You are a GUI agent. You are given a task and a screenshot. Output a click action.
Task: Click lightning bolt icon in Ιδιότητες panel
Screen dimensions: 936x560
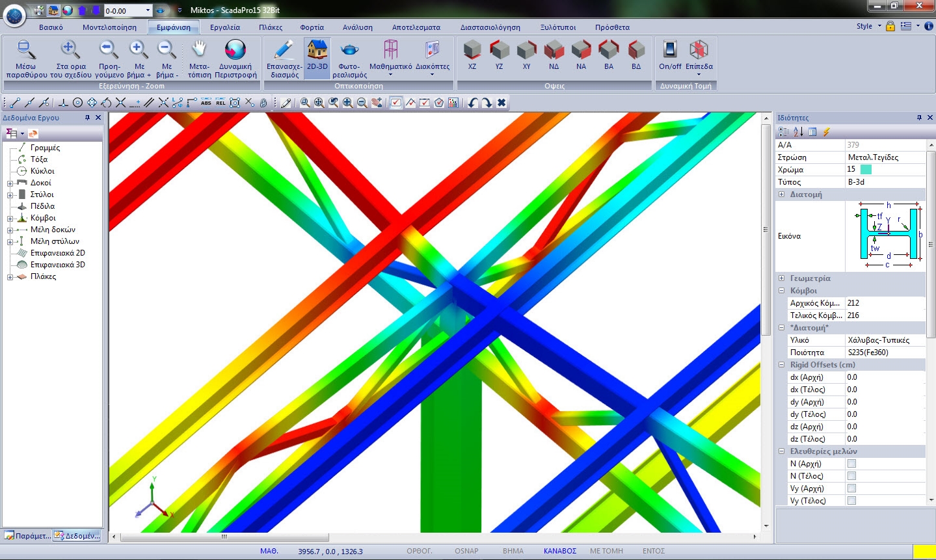827,131
